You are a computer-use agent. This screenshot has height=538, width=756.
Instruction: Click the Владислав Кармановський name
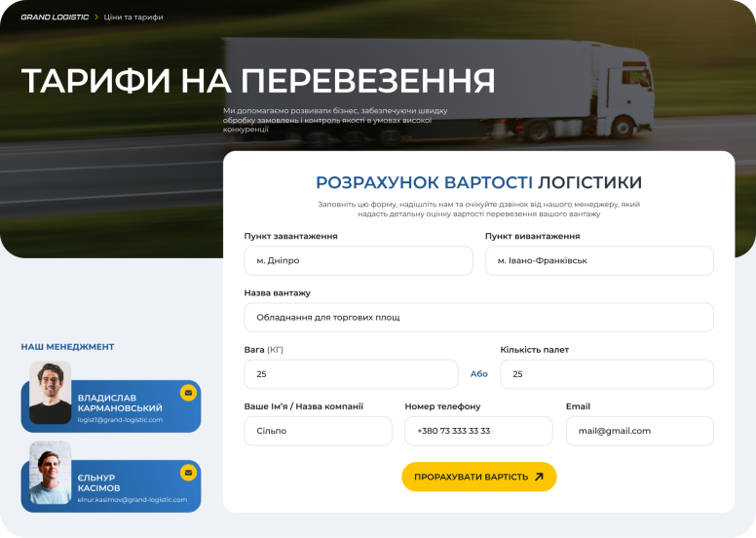tap(120, 403)
